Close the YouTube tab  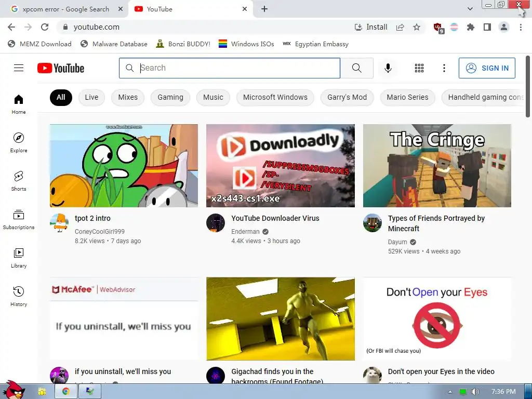click(x=245, y=9)
